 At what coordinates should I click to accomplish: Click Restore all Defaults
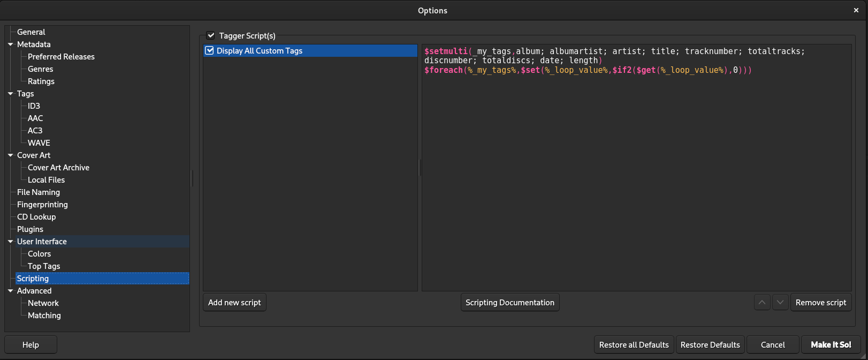[x=634, y=344]
